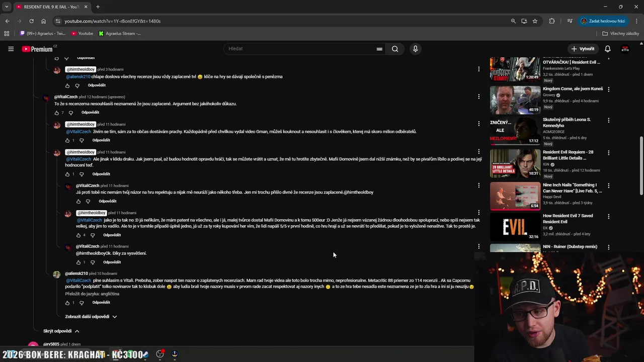Open the tab search dropdown arrow

point(7,7)
